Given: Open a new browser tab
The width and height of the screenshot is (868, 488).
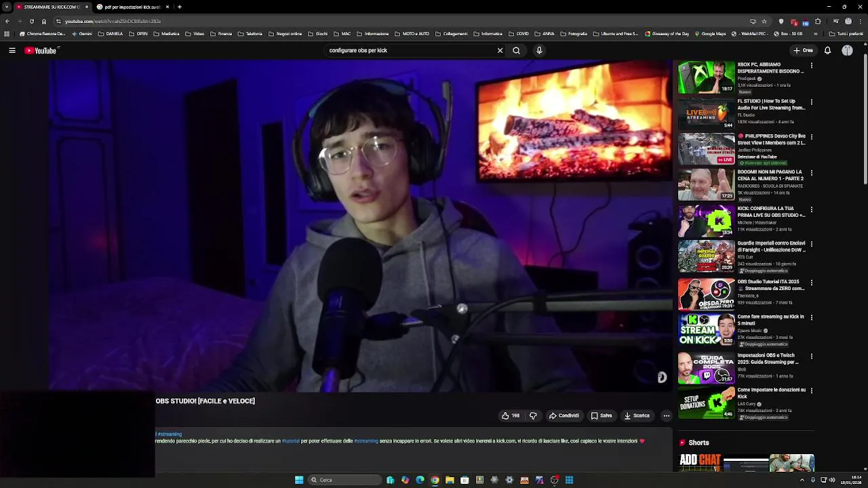Looking at the screenshot, I should point(179,7).
